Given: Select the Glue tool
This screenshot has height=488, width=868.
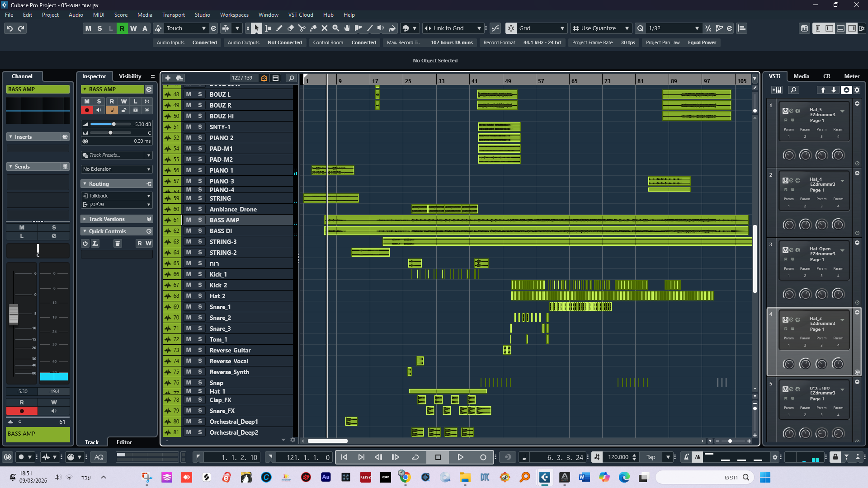Looking at the screenshot, I should coord(313,28).
